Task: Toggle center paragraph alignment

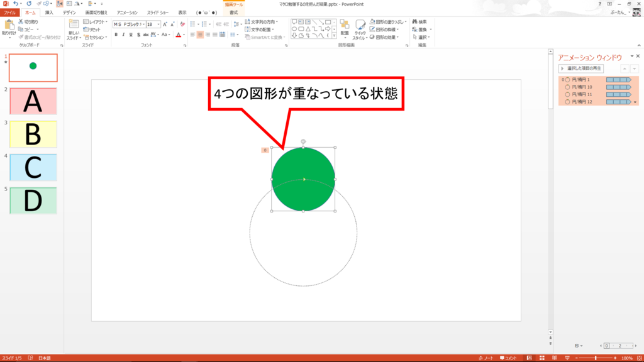Action: point(200,35)
